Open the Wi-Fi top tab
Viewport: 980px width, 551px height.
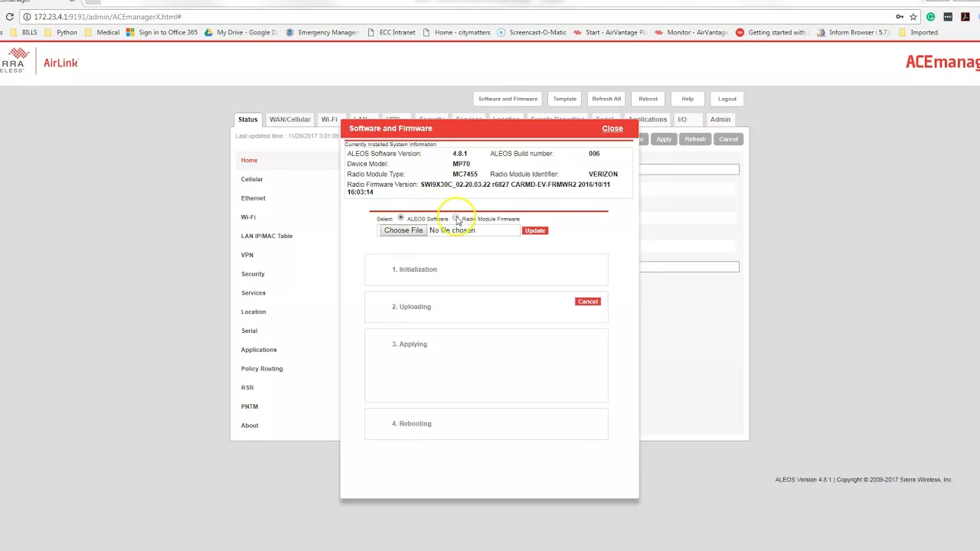(329, 119)
